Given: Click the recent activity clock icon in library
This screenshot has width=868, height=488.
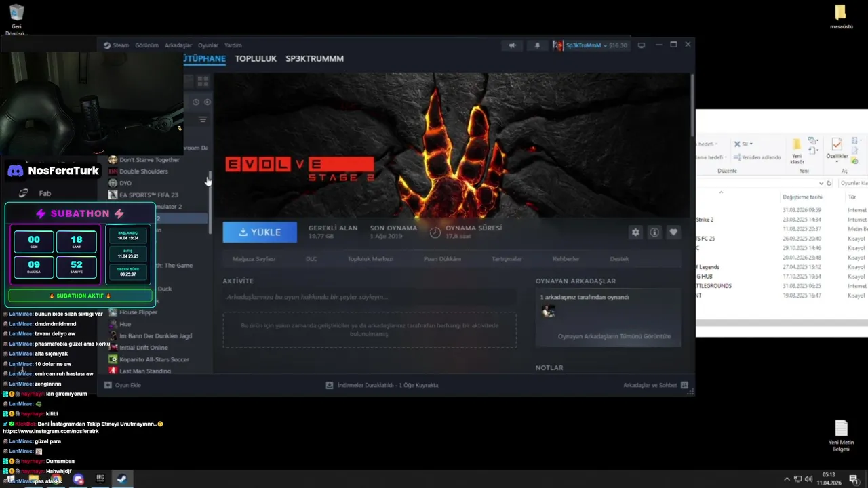Looking at the screenshot, I should click(x=196, y=102).
